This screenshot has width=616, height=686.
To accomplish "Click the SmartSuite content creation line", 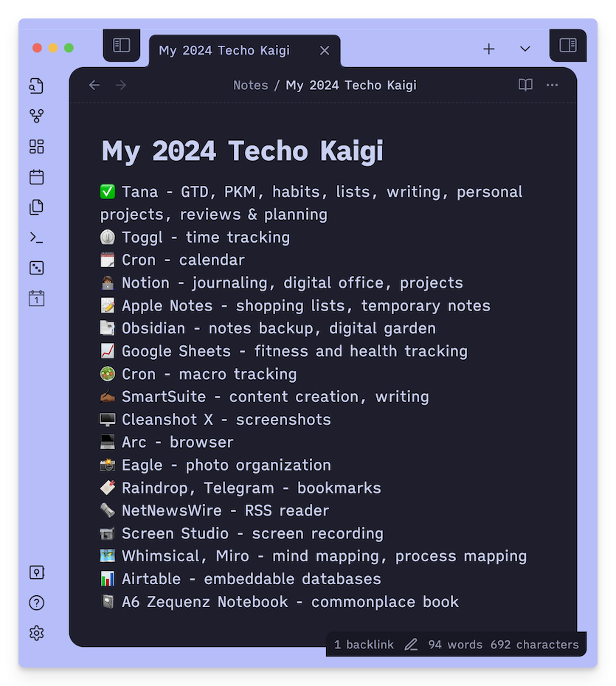I will [x=265, y=397].
